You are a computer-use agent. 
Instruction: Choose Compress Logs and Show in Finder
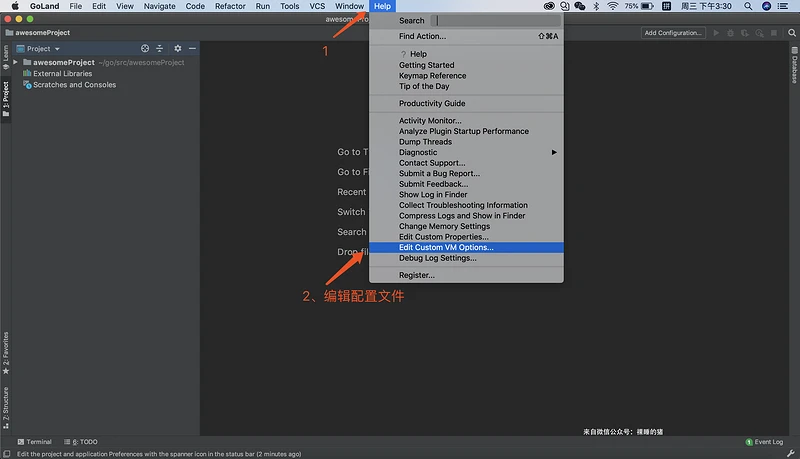[x=466, y=216]
